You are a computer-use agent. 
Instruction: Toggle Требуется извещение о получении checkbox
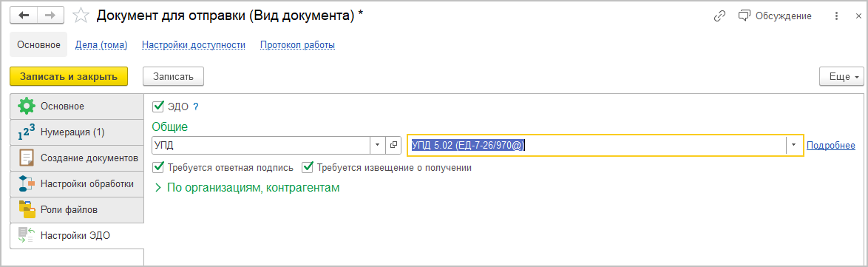(x=308, y=166)
